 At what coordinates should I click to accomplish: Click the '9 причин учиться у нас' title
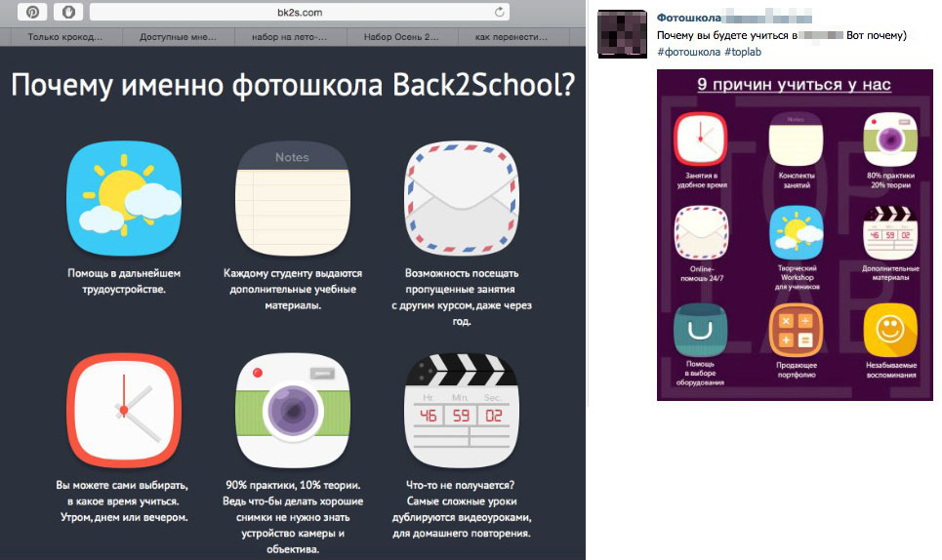795,85
